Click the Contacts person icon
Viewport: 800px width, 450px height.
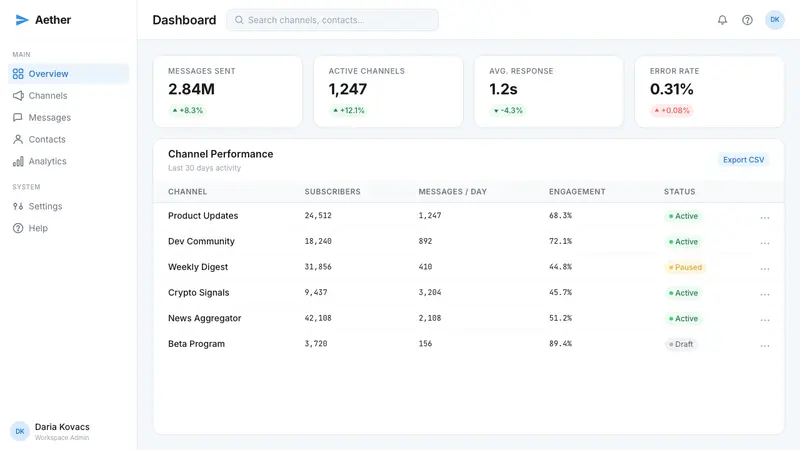pyautogui.click(x=18, y=139)
